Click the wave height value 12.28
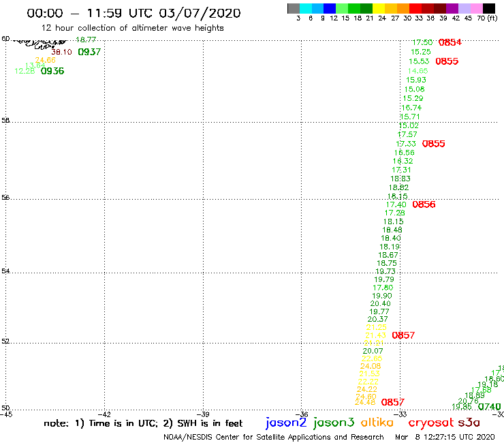This screenshot has width=504, height=443. pos(25,71)
